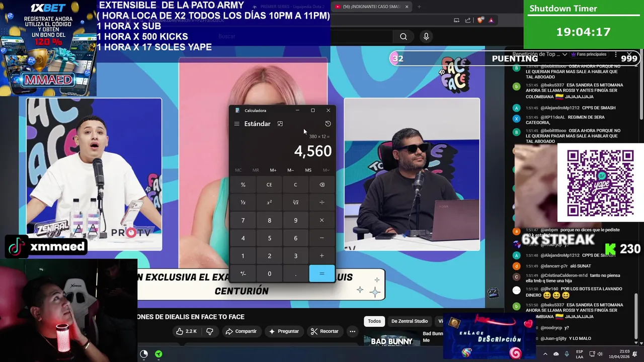Click the M+ memory add button

pos(273,170)
